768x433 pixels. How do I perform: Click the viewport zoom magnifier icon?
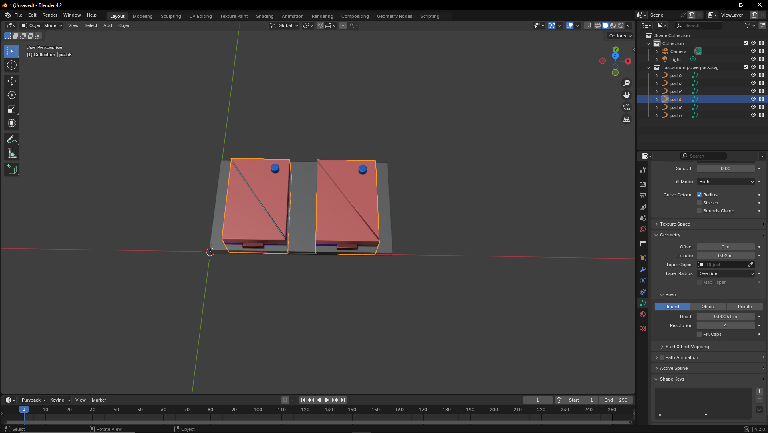pyautogui.click(x=626, y=83)
